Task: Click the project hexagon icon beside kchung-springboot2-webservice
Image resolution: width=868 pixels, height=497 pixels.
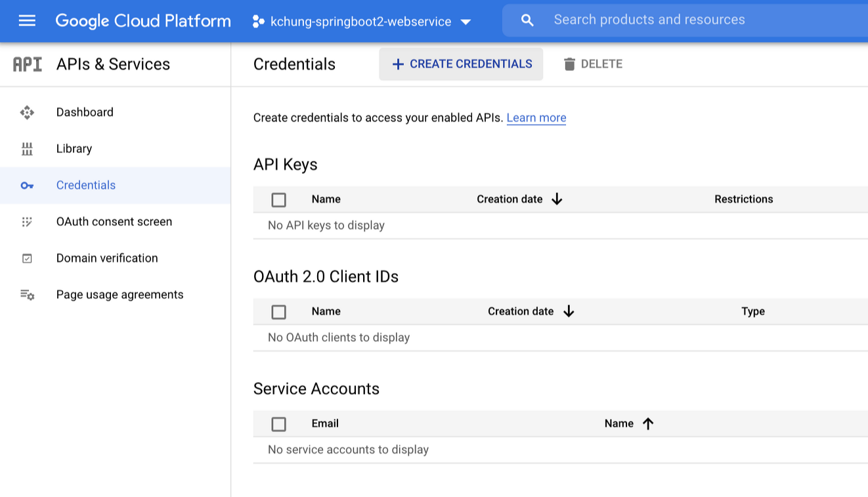Action: coord(258,22)
